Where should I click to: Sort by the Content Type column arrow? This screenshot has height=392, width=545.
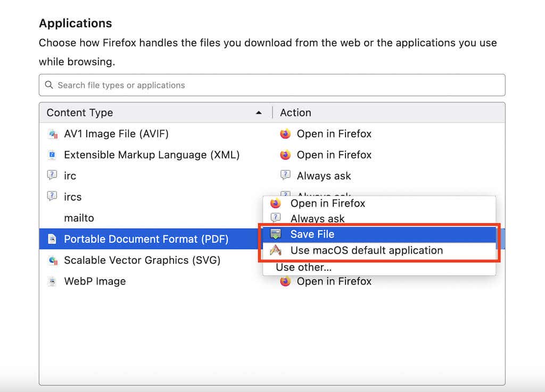[x=259, y=113]
